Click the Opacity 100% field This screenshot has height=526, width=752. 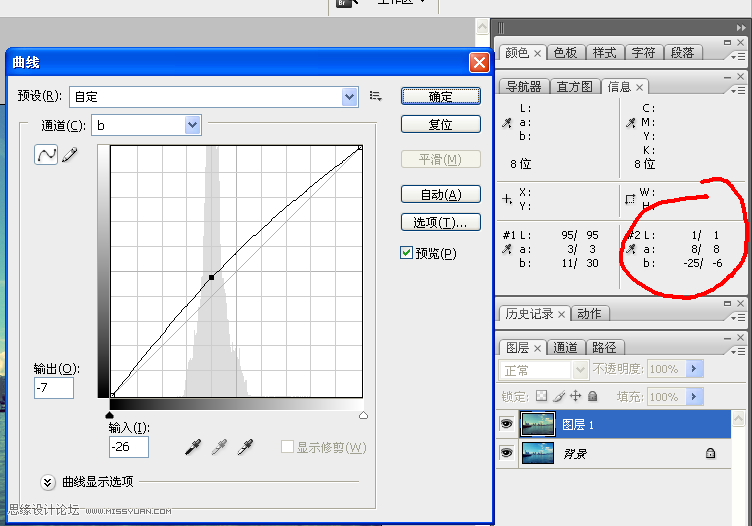coord(667,369)
